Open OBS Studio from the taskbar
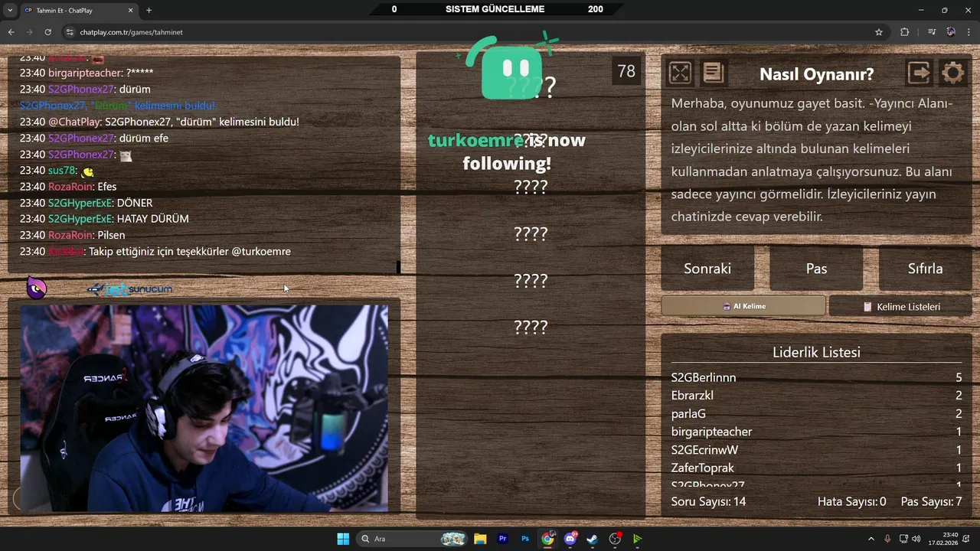 click(615, 539)
